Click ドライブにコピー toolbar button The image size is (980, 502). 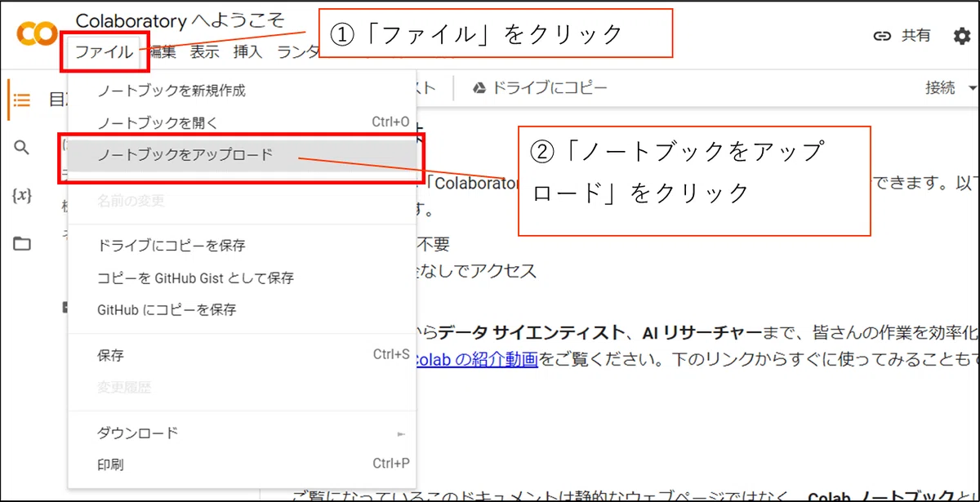(x=540, y=88)
